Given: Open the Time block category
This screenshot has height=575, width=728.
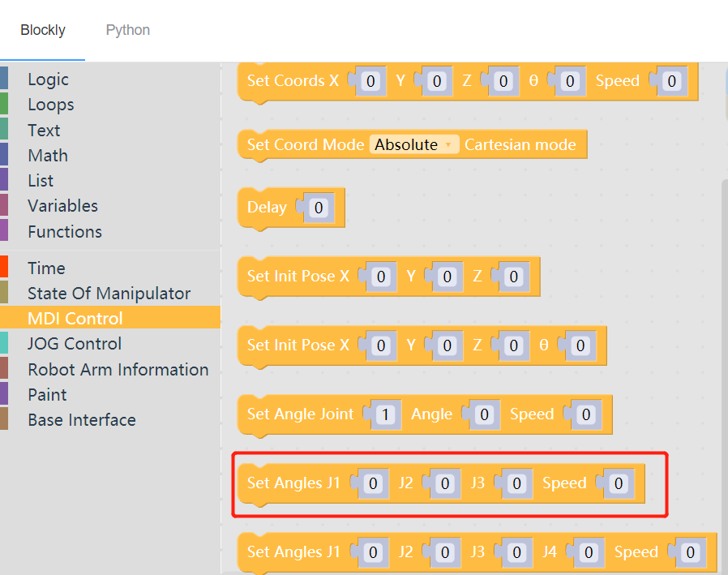Looking at the screenshot, I should tap(46, 267).
